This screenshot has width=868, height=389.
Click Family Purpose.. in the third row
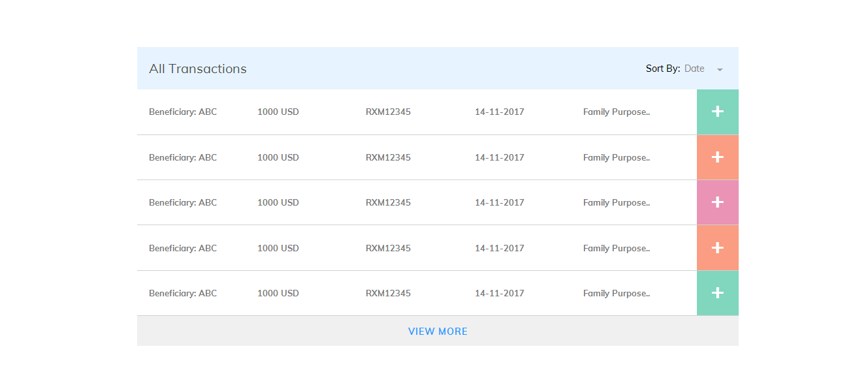pyautogui.click(x=617, y=202)
